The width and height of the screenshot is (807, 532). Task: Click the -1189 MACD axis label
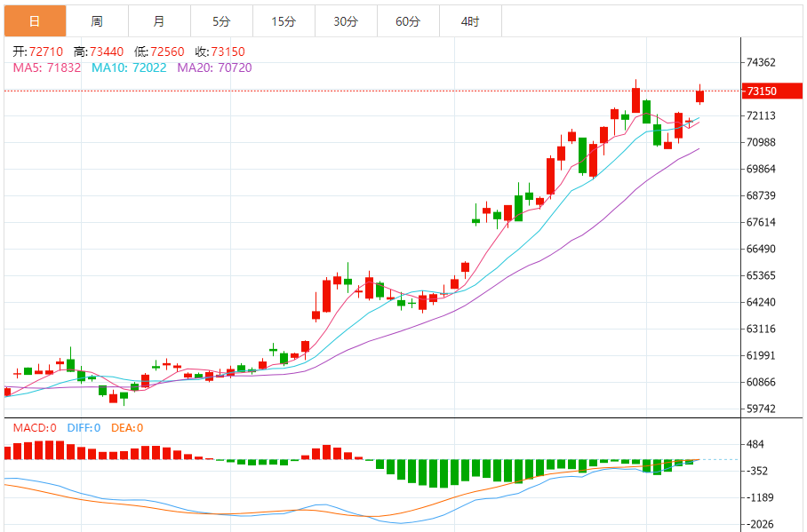tap(760, 498)
